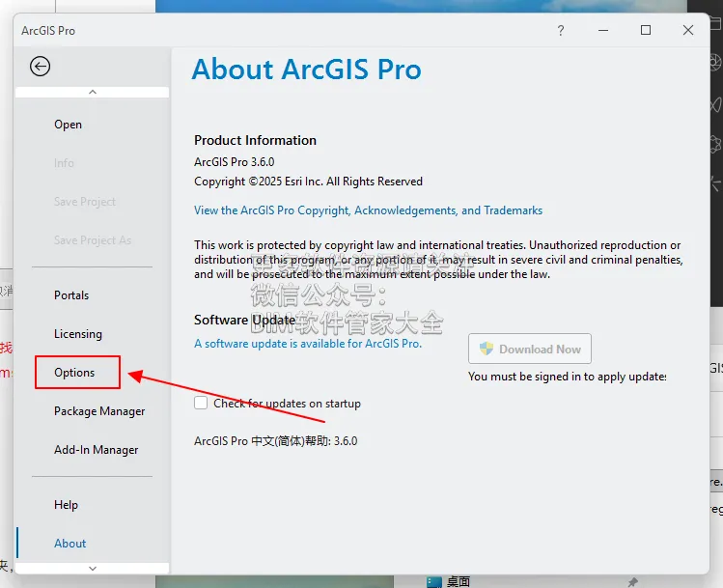Open the Portals page
The image size is (723, 588).
71,295
